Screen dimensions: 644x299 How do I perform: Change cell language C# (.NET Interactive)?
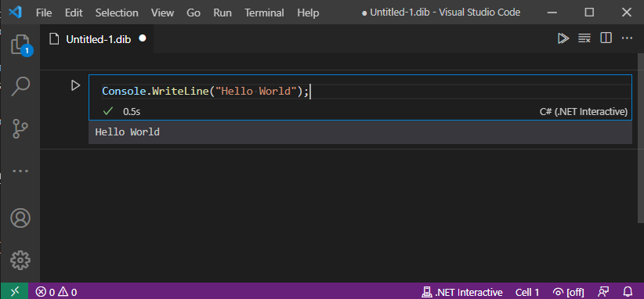coord(583,111)
